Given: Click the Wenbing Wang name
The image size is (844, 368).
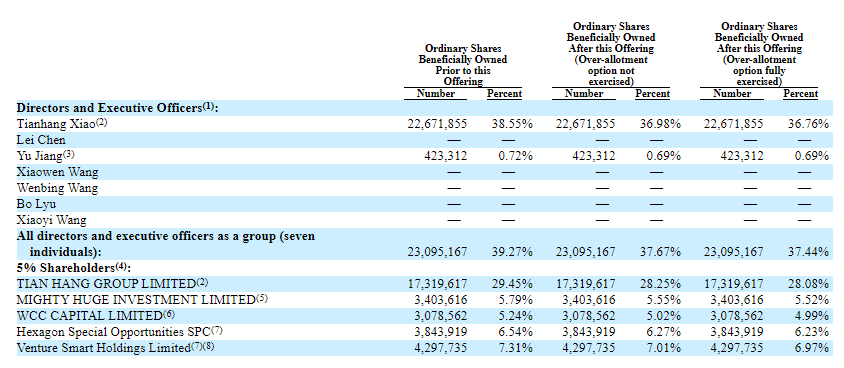Looking at the screenshot, I should 58,188.
